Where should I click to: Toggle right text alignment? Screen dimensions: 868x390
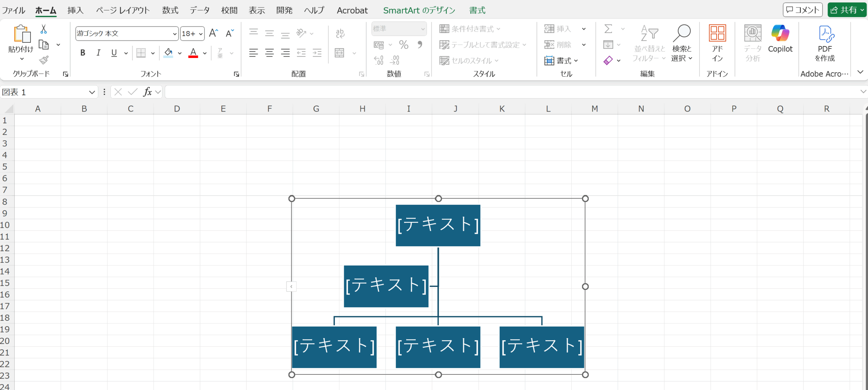[285, 53]
